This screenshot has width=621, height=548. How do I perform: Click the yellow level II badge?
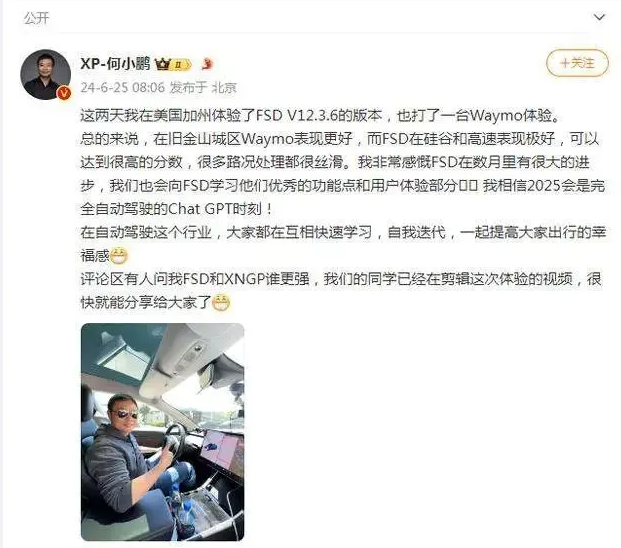(x=181, y=64)
